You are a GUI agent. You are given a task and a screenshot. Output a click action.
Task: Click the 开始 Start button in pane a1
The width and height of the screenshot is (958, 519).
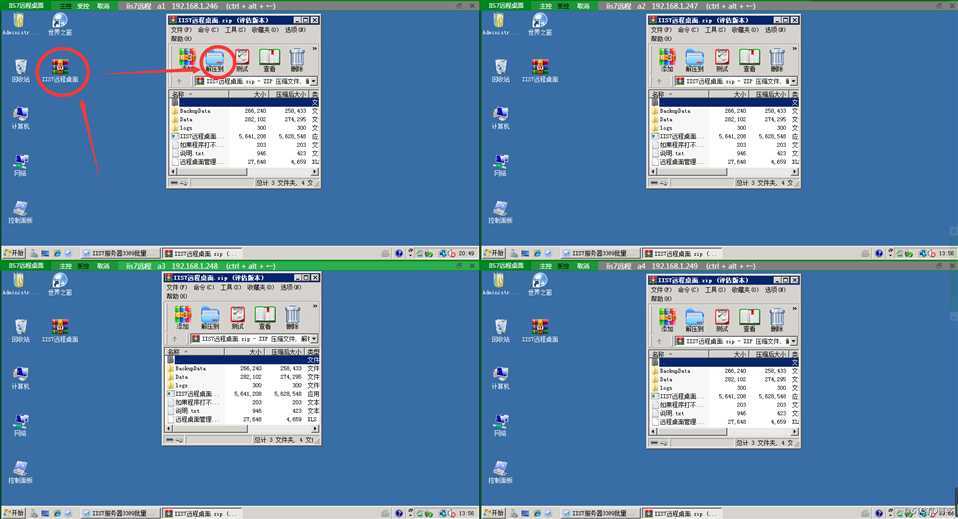[x=13, y=253]
